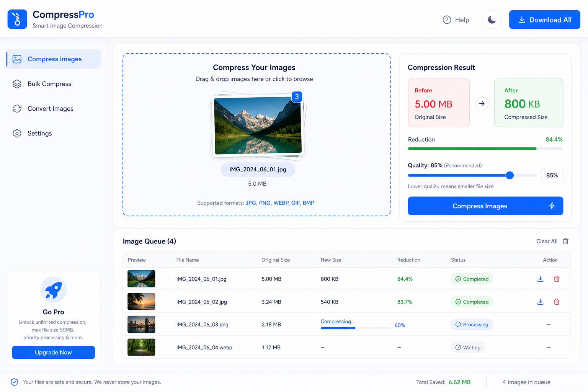Click the Completed badge for IMG_2024_06_02.jpg
This screenshot has width=588, height=392.
pos(472,302)
